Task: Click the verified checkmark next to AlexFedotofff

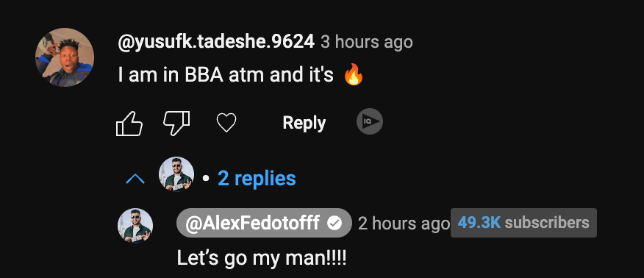Action: coord(334,223)
